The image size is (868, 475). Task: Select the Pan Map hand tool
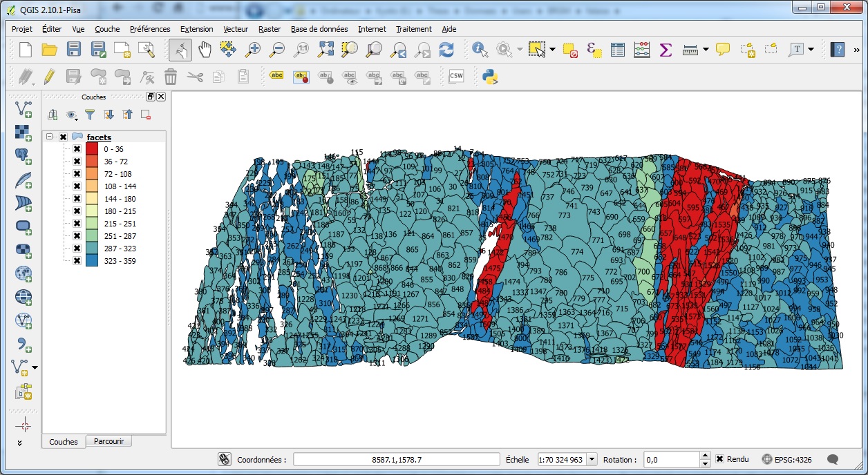205,49
